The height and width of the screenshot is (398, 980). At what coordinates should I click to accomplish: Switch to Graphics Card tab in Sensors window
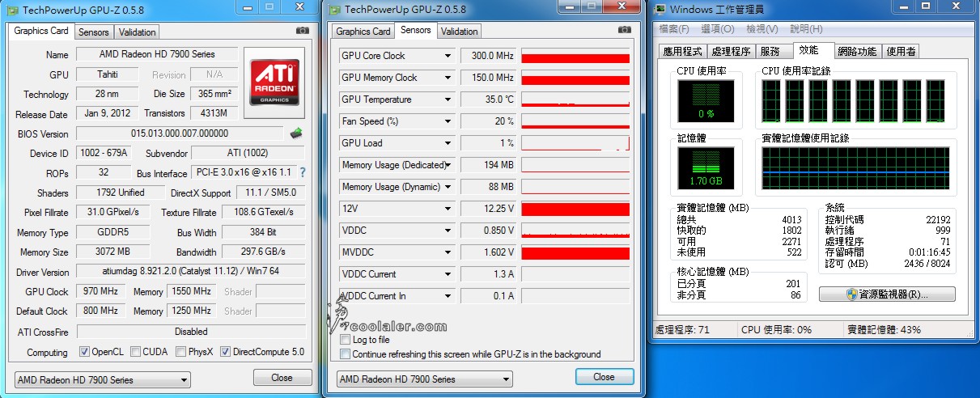pos(363,32)
